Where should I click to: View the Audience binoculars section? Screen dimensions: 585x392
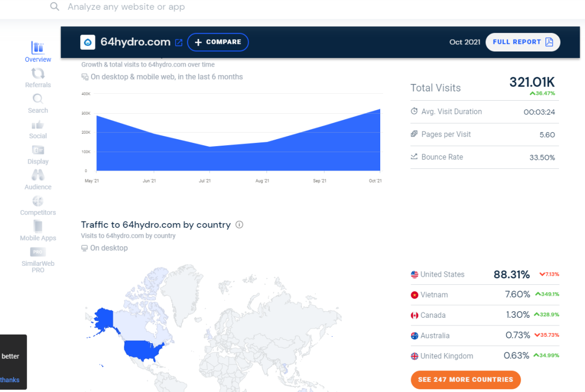pyautogui.click(x=38, y=180)
